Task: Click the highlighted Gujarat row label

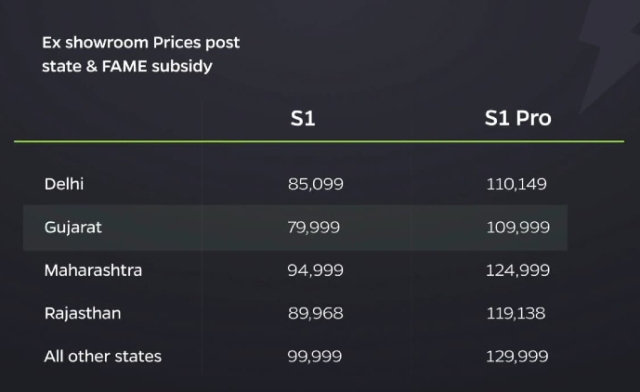Action: click(x=73, y=228)
